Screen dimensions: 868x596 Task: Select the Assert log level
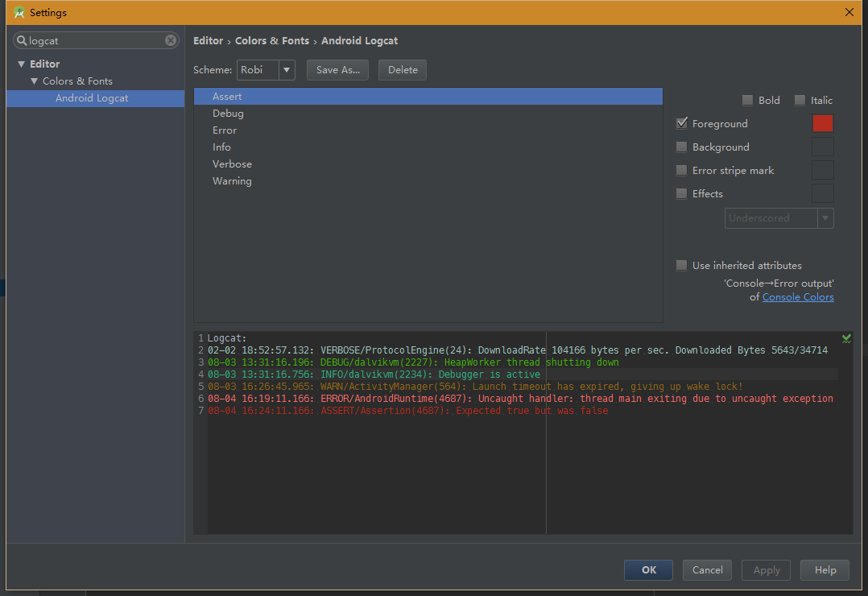[x=428, y=97]
